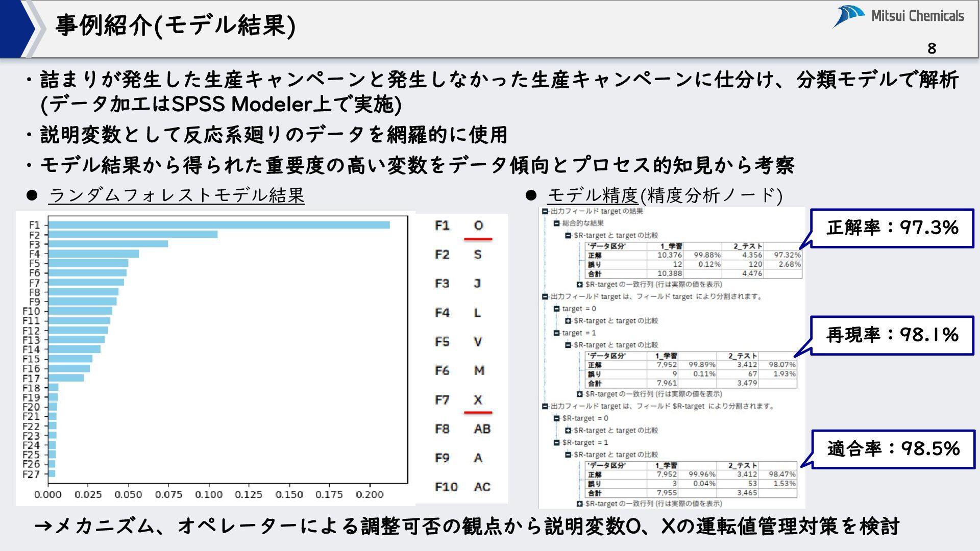Click slide page number 8
This screenshot has height=551, width=980.
(932, 48)
